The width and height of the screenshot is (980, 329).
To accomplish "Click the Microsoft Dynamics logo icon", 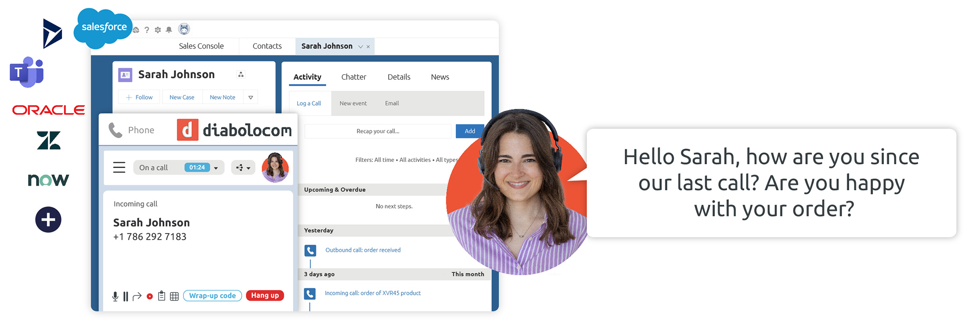I will pos(52,34).
